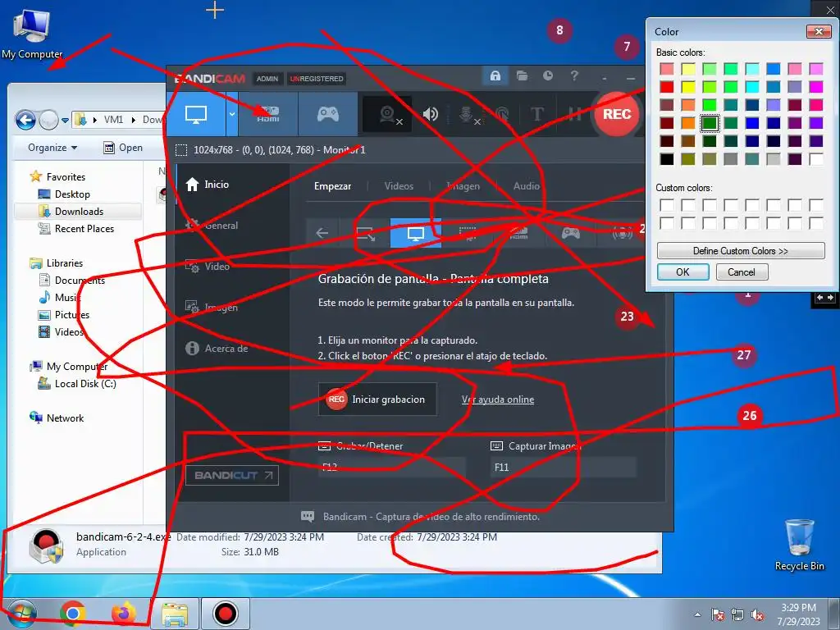Launch Chrome from the taskbar
Image resolution: width=840 pixels, height=630 pixels.
pos(73,614)
